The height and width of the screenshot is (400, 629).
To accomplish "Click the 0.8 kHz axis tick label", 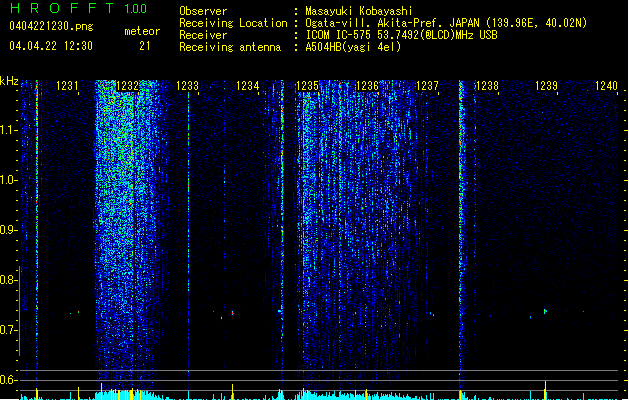I will coord(8,280).
